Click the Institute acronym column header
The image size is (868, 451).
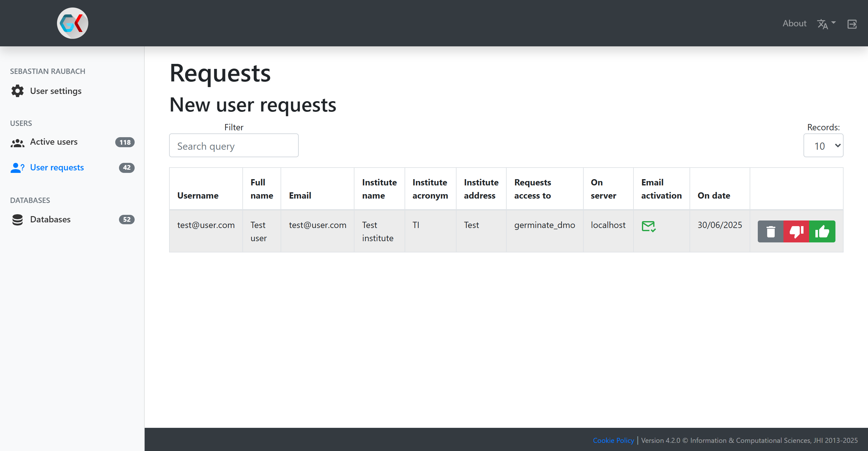point(430,189)
